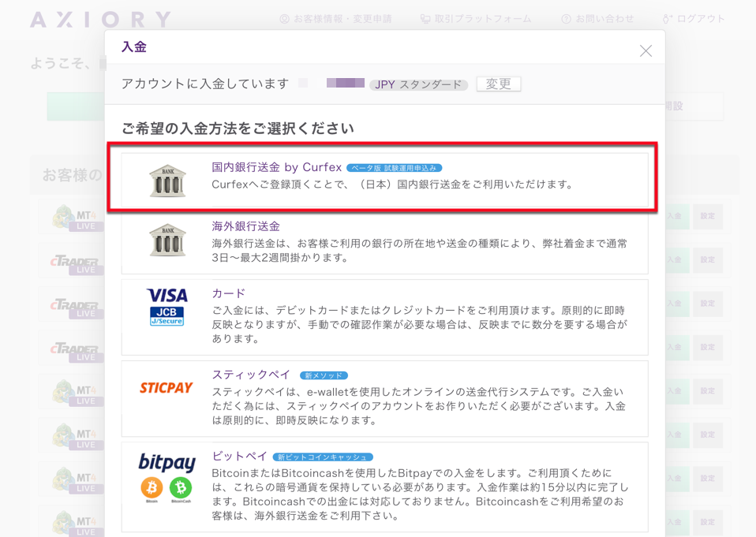Click the question mark icon beside お問い合わせ
The height and width of the screenshot is (537, 756).
pos(567,19)
